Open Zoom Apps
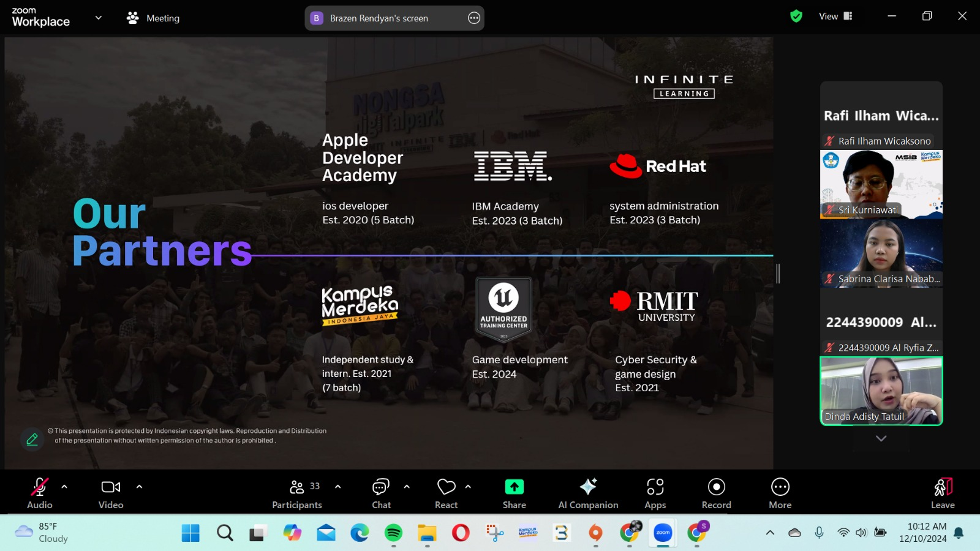Screen dimensions: 980x551 pyautogui.click(x=655, y=493)
